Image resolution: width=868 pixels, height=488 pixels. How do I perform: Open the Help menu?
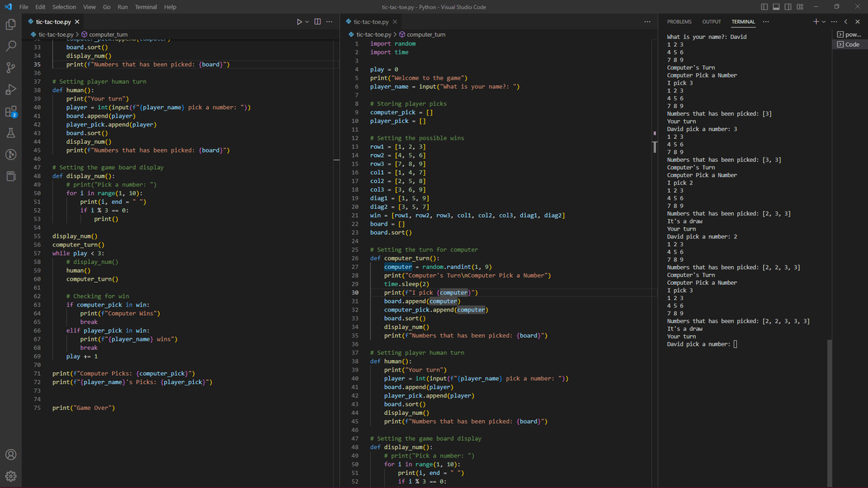pos(170,7)
